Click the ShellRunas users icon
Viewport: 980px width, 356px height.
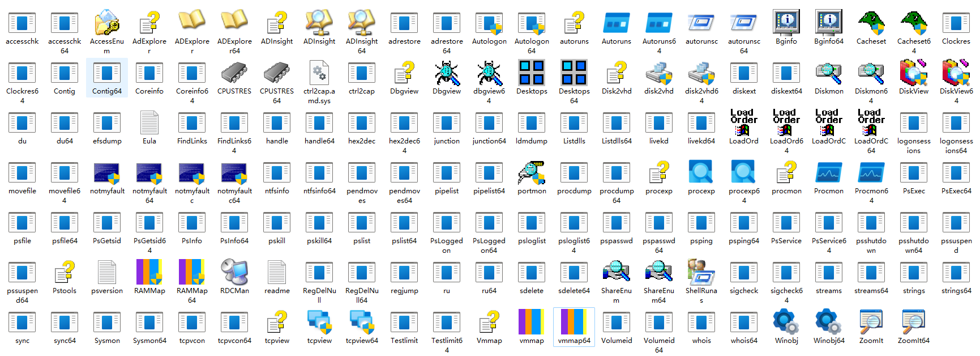tap(701, 273)
